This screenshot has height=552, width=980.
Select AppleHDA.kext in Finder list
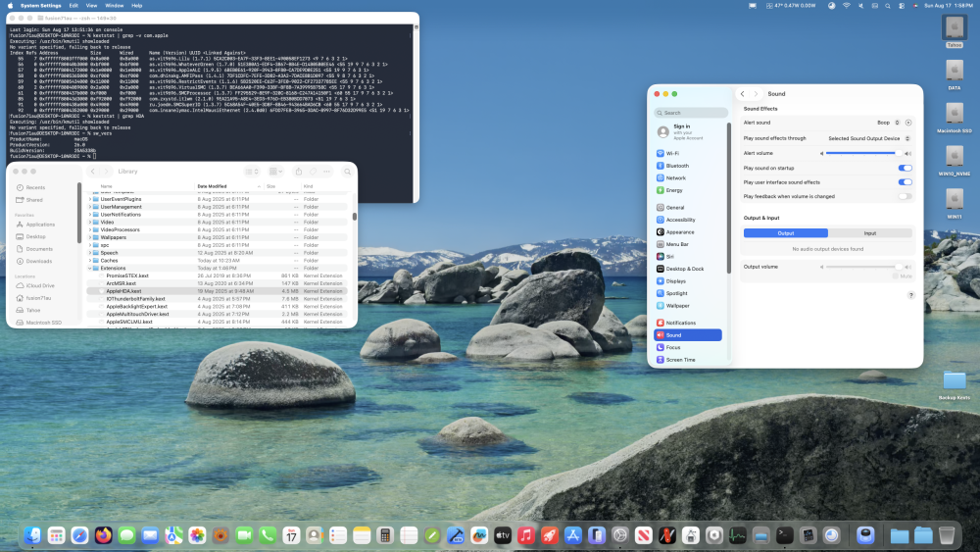coord(217,291)
